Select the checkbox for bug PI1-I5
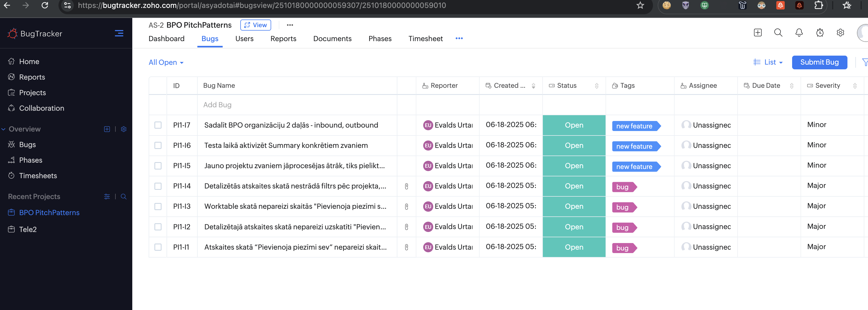Image resolution: width=868 pixels, height=310 pixels. tap(158, 166)
